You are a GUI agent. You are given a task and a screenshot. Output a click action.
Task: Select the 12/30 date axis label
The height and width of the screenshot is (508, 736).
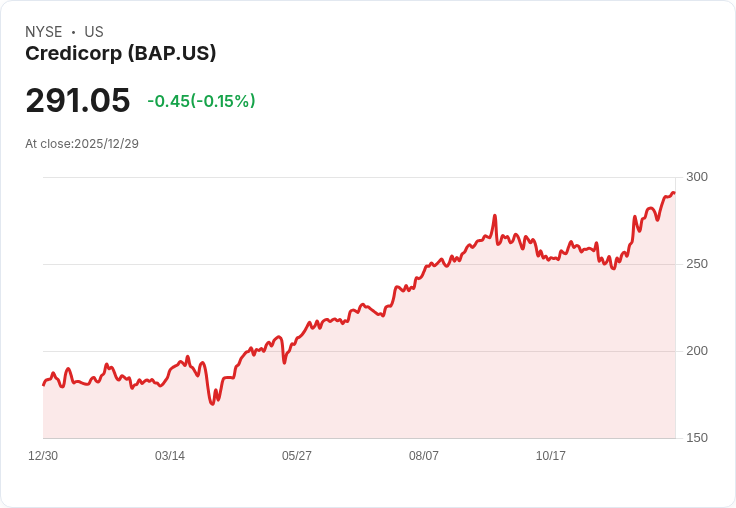pos(43,456)
